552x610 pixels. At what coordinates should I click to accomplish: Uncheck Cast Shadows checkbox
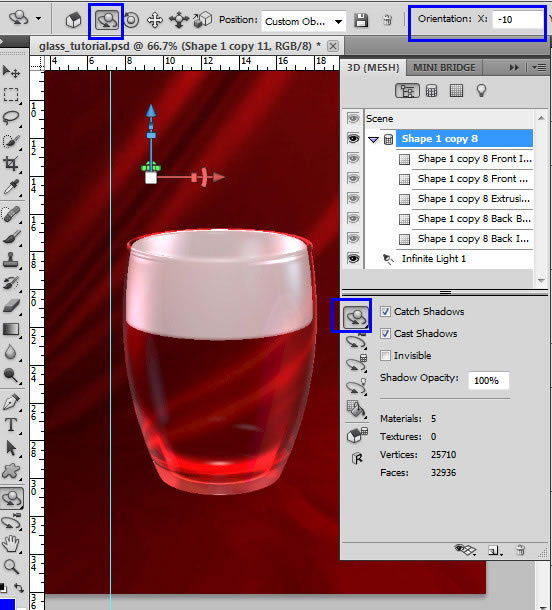click(385, 333)
